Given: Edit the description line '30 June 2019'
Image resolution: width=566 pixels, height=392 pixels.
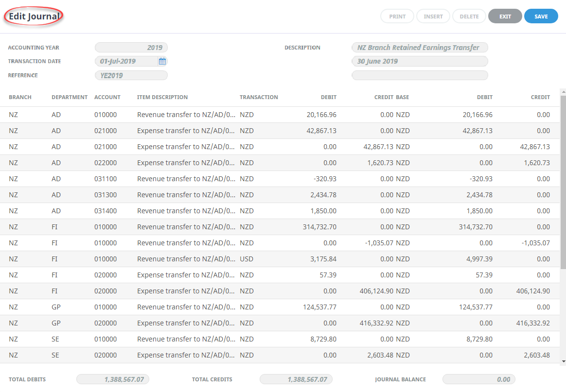Looking at the screenshot, I should pyautogui.click(x=420, y=61).
